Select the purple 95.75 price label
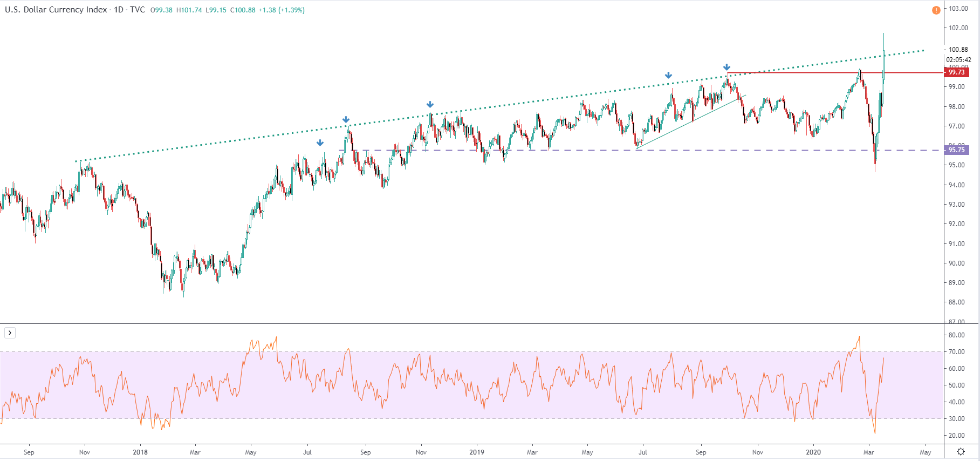This screenshot has height=461, width=980. tap(956, 150)
